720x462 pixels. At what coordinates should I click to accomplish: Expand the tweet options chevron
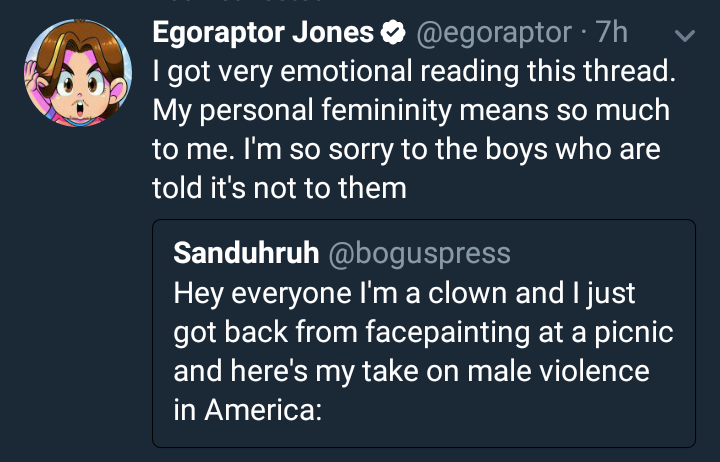tap(684, 36)
